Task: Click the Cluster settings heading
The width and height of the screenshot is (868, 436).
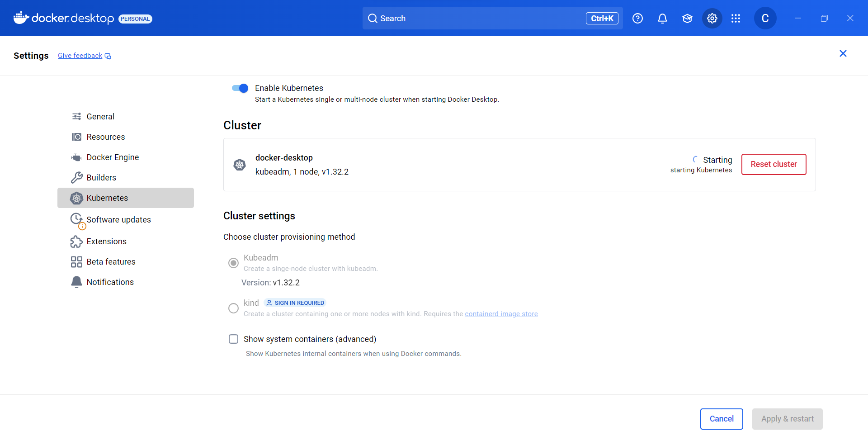Action: point(259,216)
